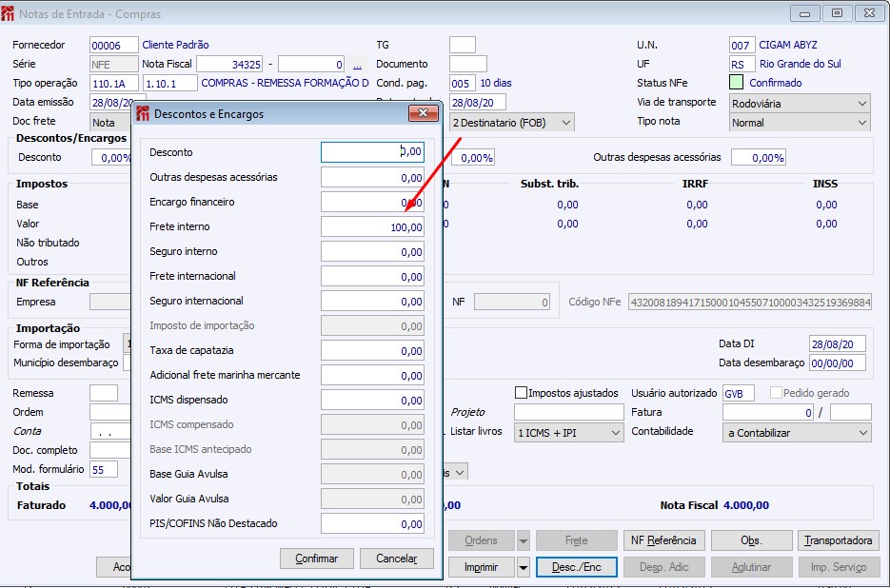
Task: Expand the Imprimir button arrow
Action: click(523, 567)
